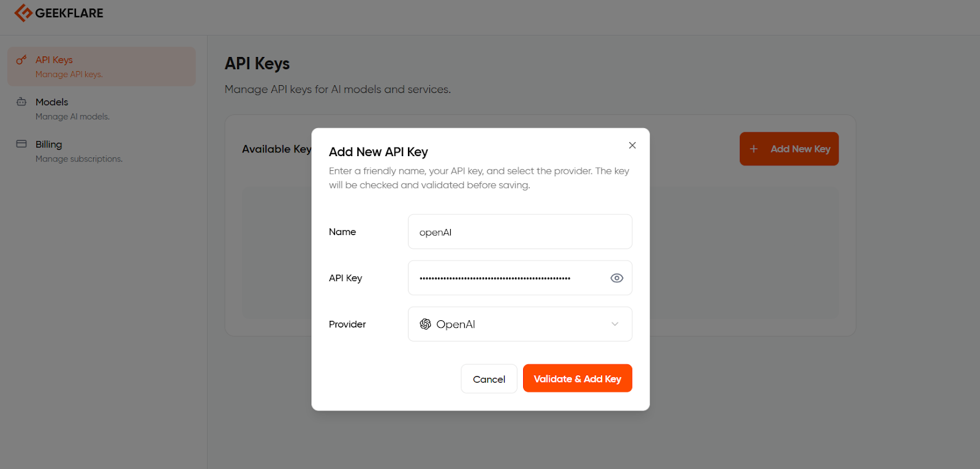Click the GEEKFLARE wordmark text
This screenshot has width=980, height=469.
tap(69, 13)
